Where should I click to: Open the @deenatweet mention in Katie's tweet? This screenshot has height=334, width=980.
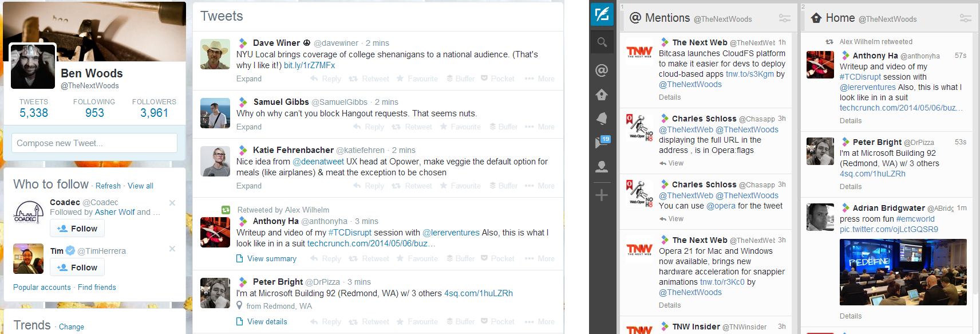click(x=318, y=162)
